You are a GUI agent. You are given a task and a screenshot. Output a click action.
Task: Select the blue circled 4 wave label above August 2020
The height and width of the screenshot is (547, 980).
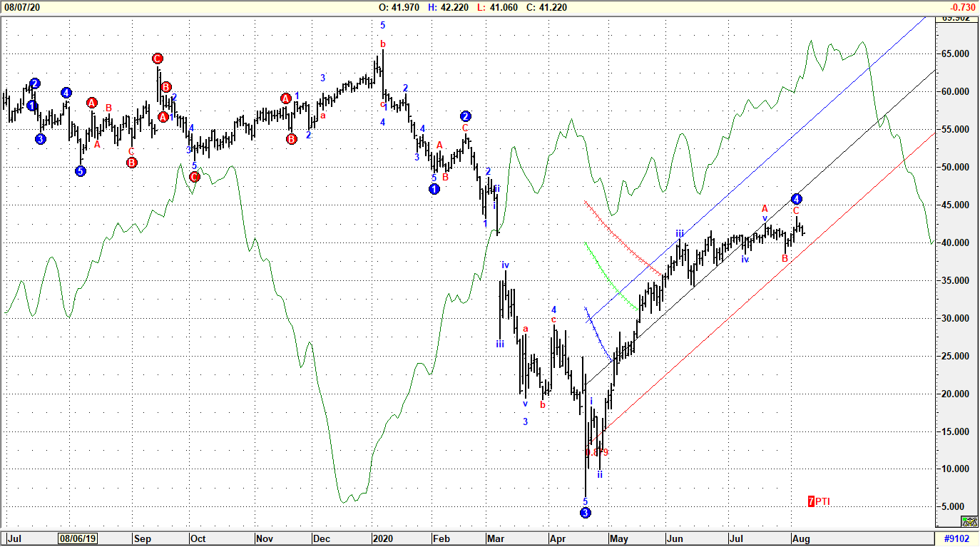797,198
